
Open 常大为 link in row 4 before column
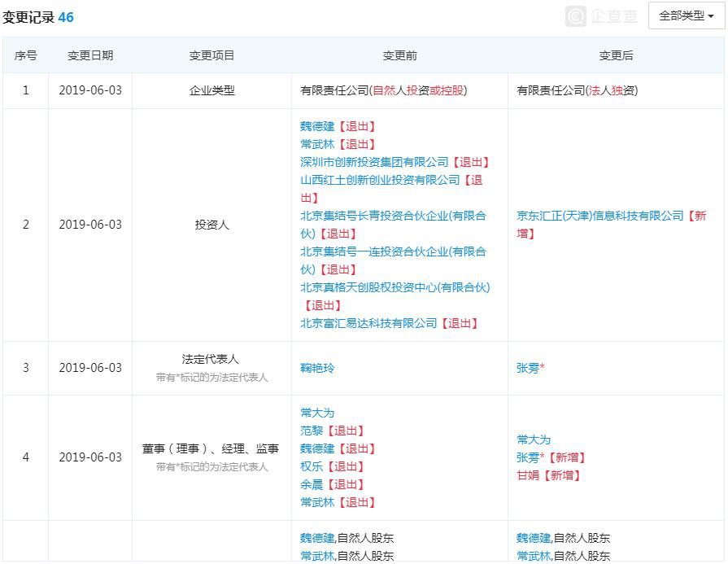point(317,413)
